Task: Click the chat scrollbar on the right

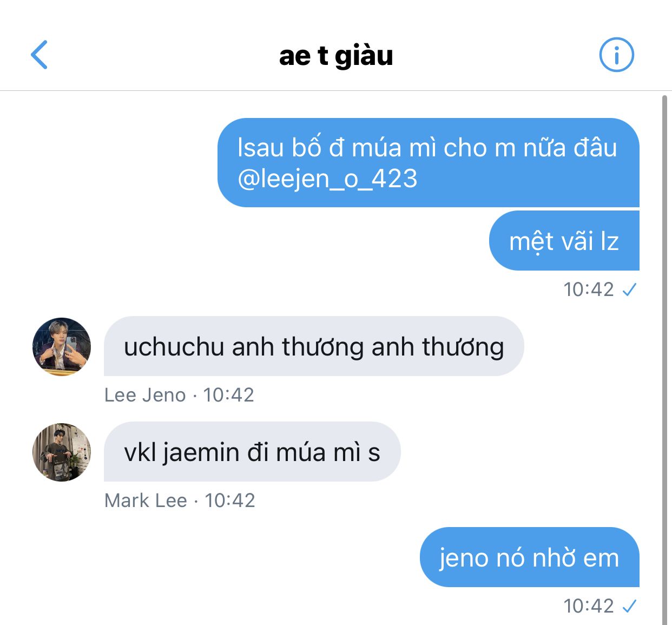Action: 665,360
